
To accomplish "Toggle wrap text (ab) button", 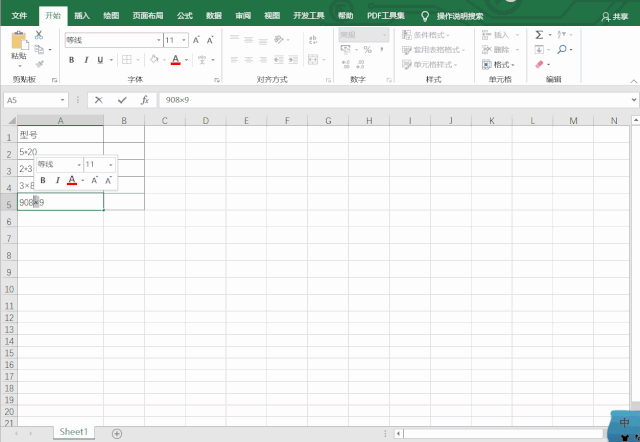I will pos(313,40).
